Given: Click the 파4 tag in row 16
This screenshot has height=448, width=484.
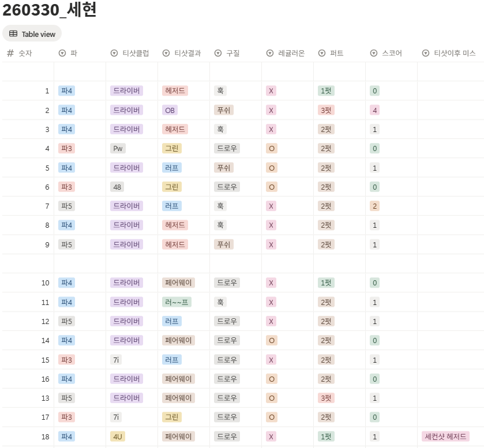Looking at the screenshot, I should [x=67, y=379].
